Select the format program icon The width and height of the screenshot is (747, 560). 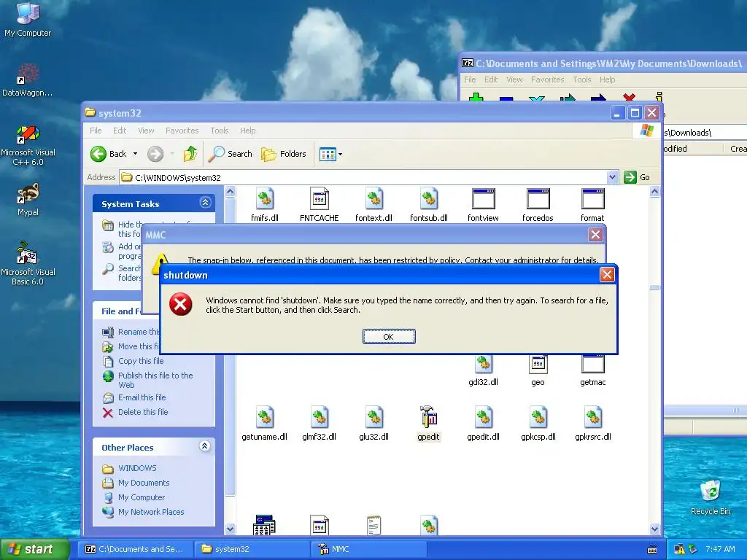coord(592,199)
